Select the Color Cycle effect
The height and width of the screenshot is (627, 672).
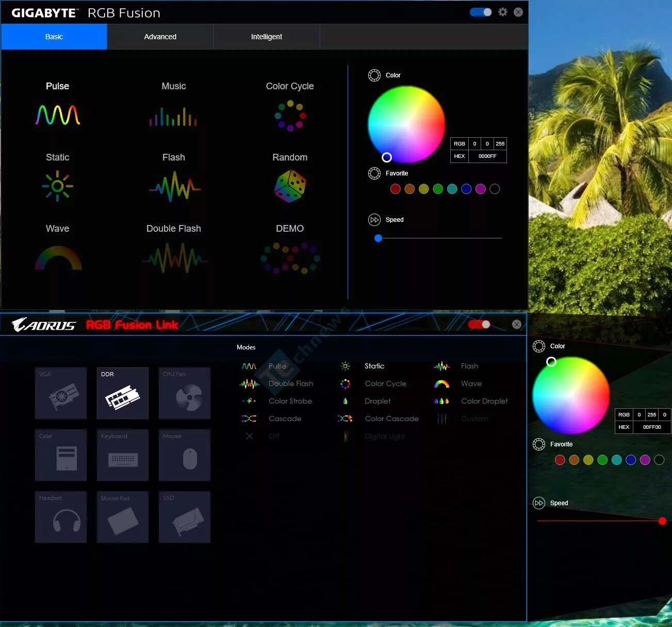(290, 115)
